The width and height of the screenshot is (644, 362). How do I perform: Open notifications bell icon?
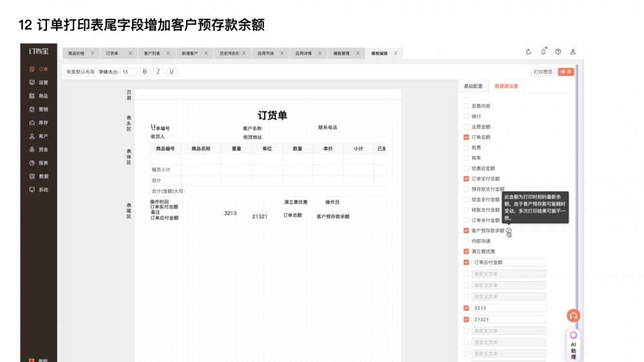[x=544, y=52]
